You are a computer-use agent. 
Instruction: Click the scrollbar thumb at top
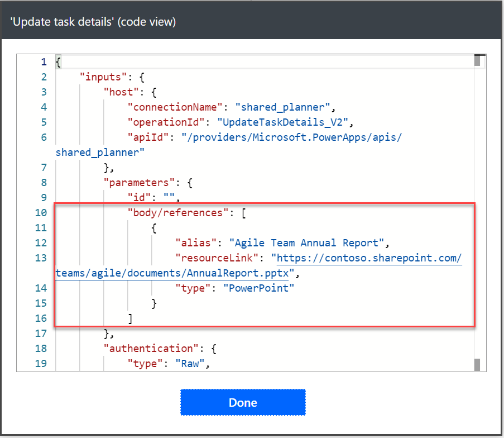click(477, 60)
